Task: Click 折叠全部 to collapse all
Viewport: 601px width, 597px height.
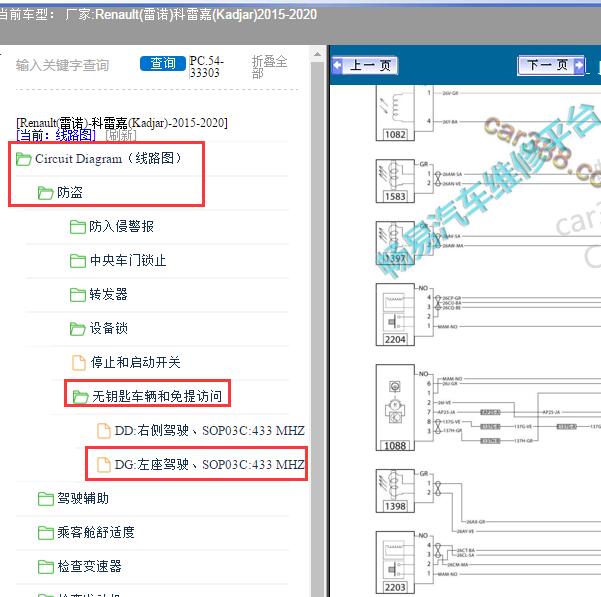Action: 269,66
